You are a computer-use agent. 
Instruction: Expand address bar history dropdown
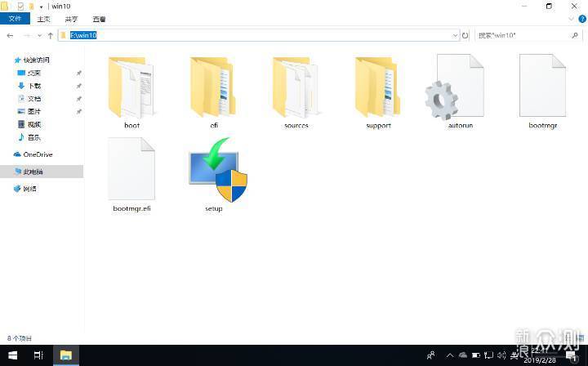point(455,35)
